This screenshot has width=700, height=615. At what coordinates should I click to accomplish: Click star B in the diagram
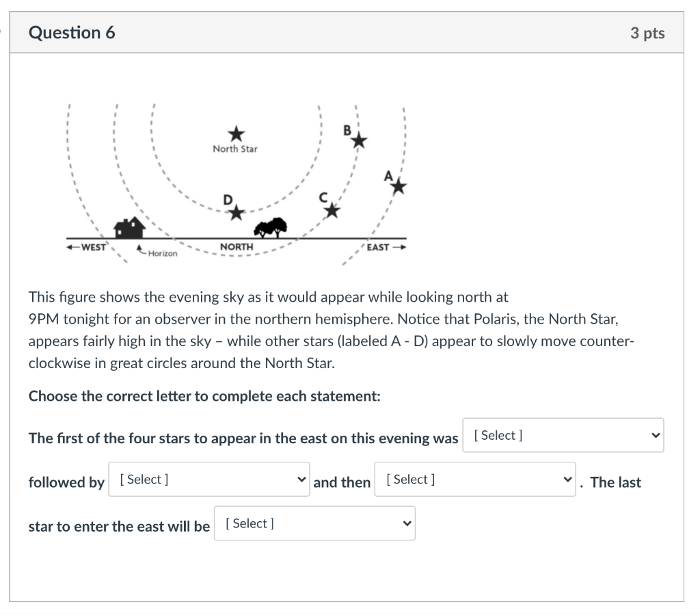[359, 141]
